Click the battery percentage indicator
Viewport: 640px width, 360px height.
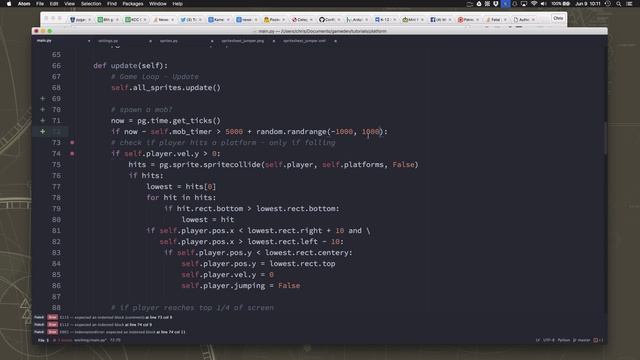pyautogui.click(x=560, y=4)
